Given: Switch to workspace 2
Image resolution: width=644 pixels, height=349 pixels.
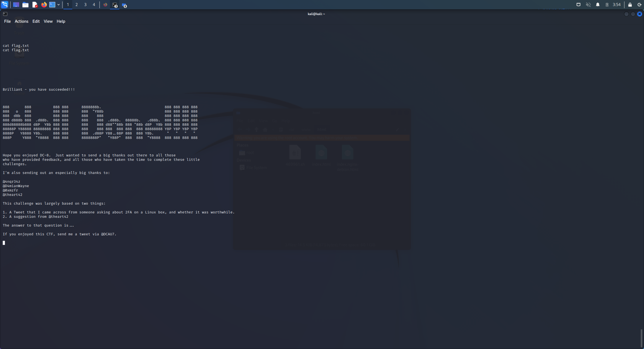Looking at the screenshot, I should 77,5.
